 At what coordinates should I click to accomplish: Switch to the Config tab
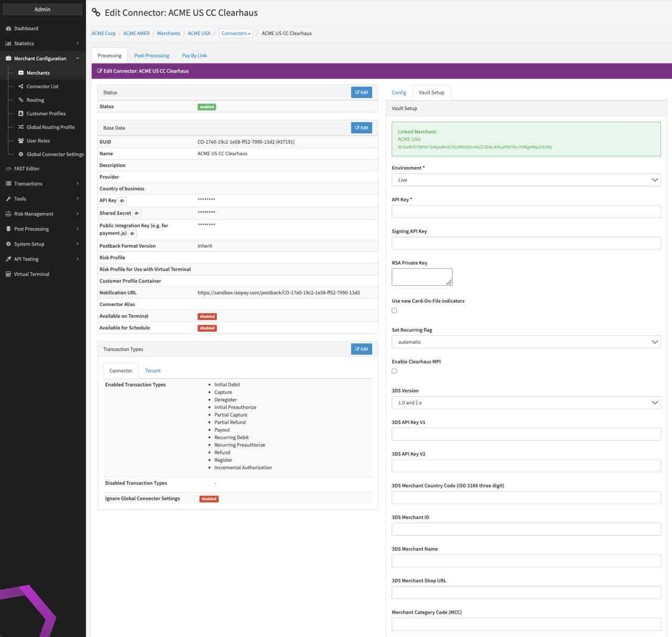click(x=399, y=93)
